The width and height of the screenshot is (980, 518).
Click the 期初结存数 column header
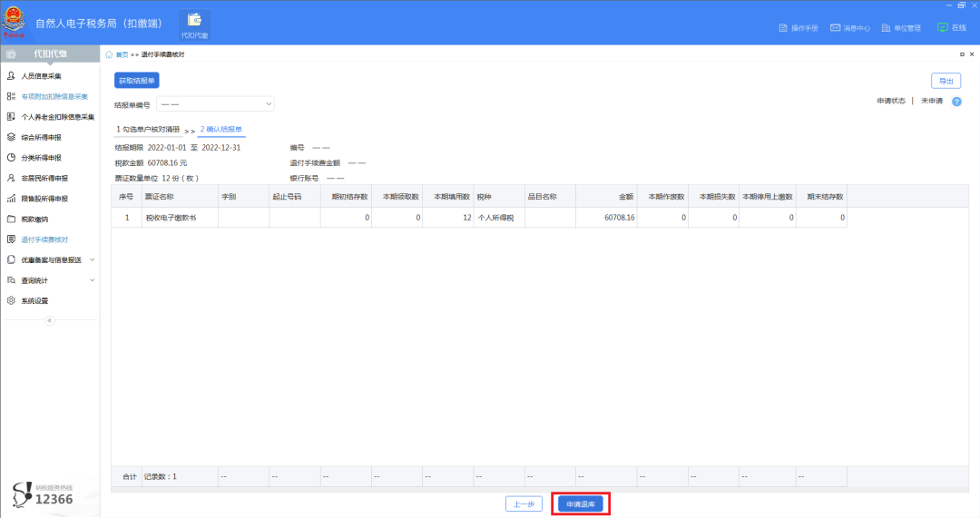click(x=347, y=196)
